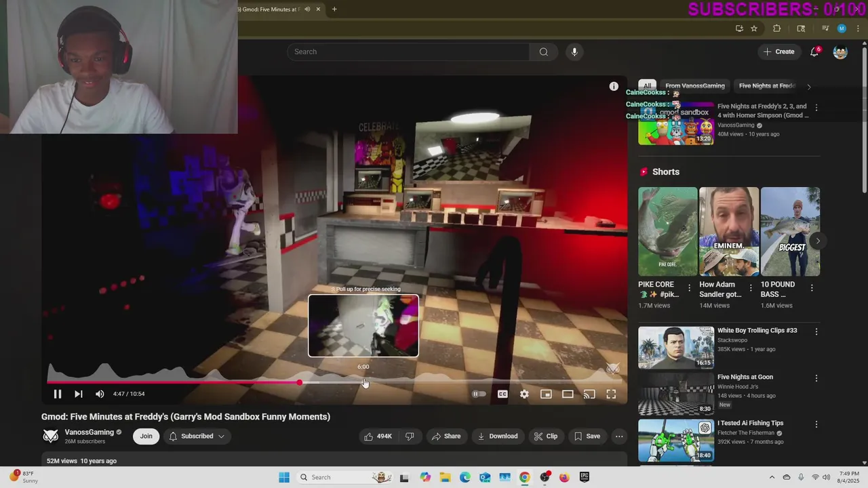
Task: Open Chrome's three-dot menu
Action: coord(858,28)
